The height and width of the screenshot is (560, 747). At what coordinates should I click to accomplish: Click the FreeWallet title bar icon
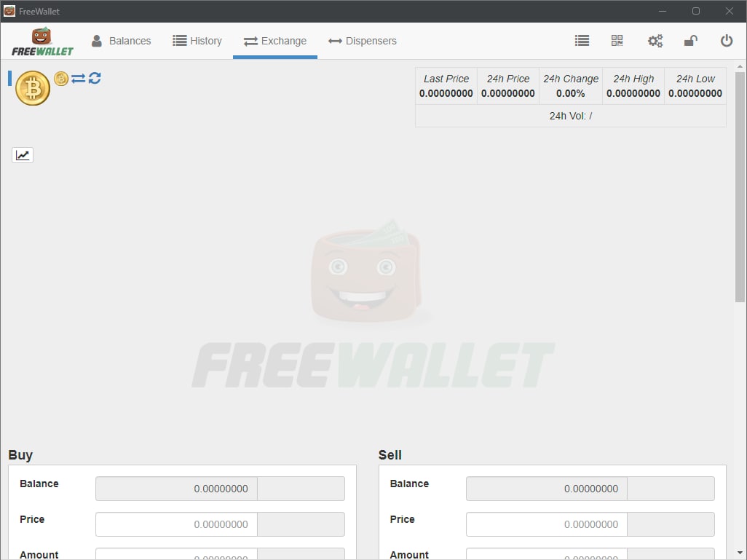coord(9,11)
